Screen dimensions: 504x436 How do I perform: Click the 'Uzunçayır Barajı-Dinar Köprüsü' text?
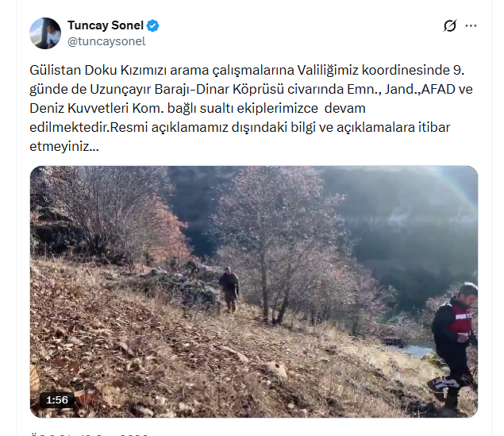pyautogui.click(x=187, y=89)
